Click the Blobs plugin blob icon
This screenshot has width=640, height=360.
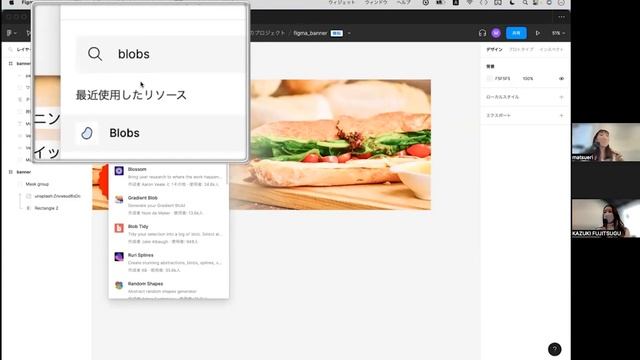coord(87,133)
